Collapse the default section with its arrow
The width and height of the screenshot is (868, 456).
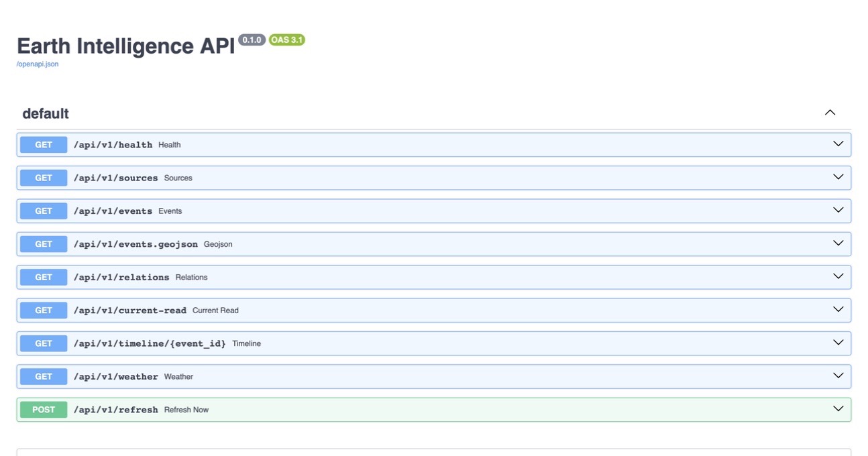click(x=830, y=113)
